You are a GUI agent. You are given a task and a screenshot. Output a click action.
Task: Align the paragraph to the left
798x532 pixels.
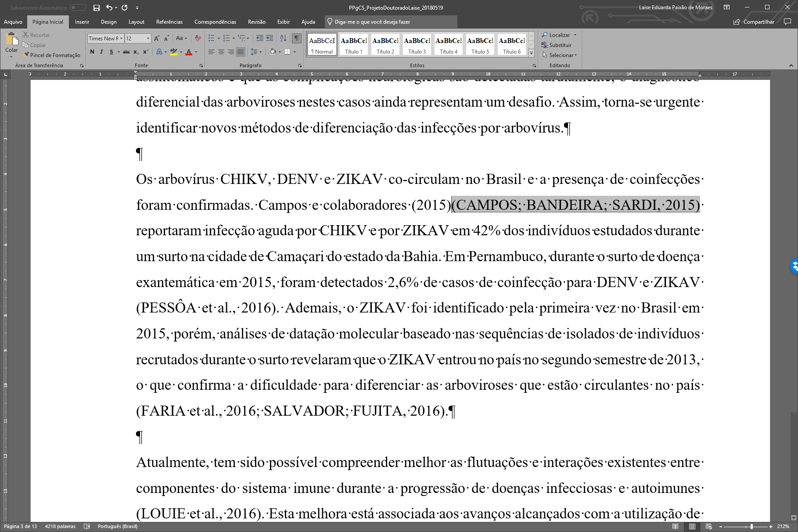[212, 52]
